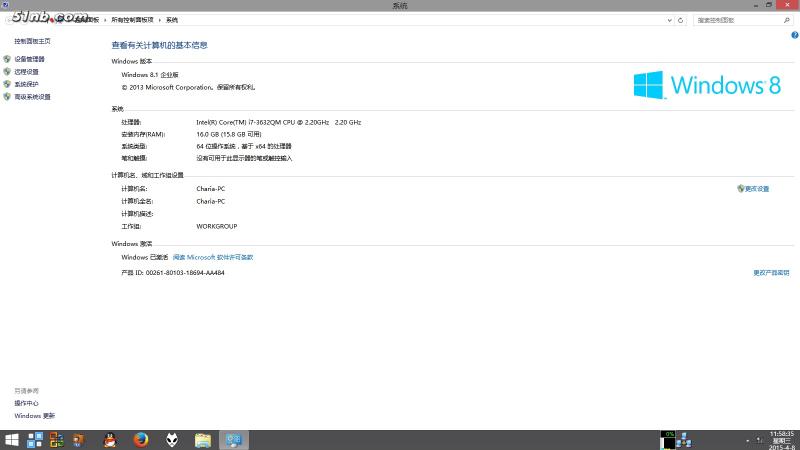The image size is (800, 450).
Task: Click shield icon beside 设备管理器
Action: coord(7,59)
